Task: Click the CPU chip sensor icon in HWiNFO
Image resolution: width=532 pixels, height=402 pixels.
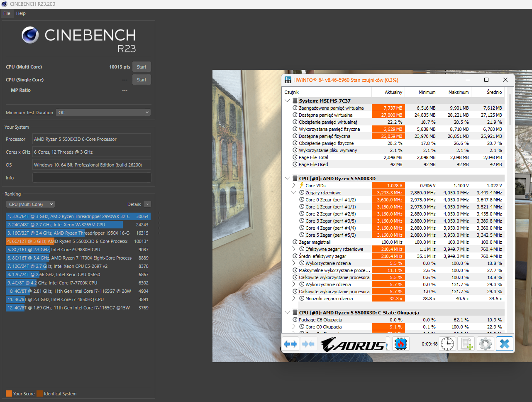Action: coord(400,344)
